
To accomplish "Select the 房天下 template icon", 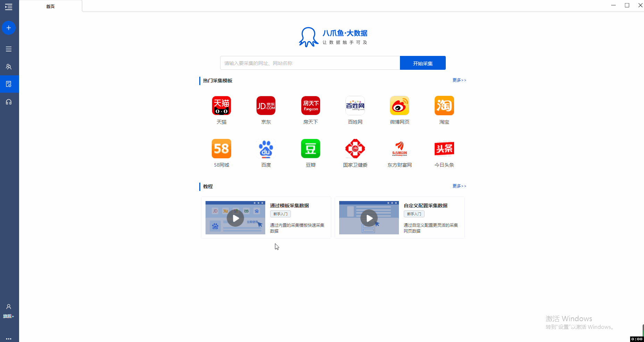I will [x=311, y=106].
